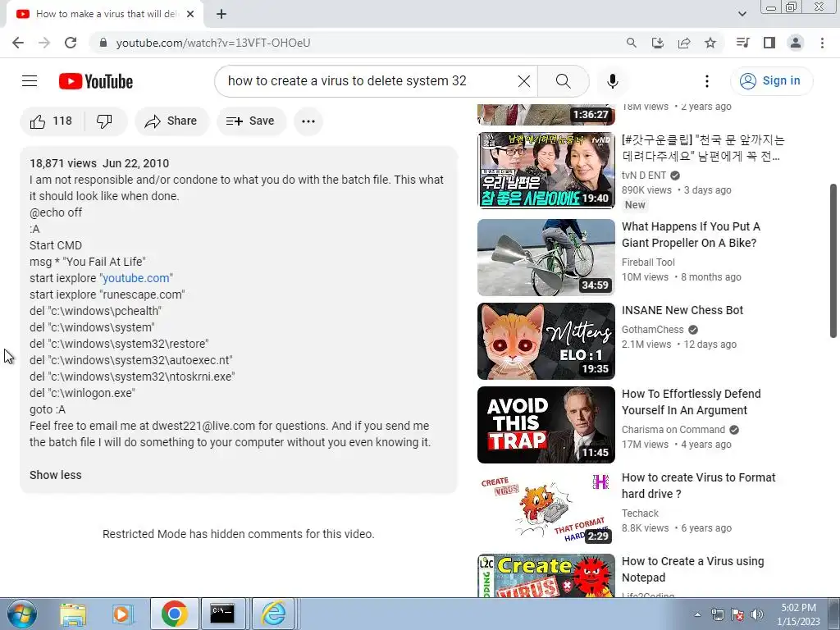Open volume speaker tray icon
The width and height of the screenshot is (840, 630).
click(757, 614)
